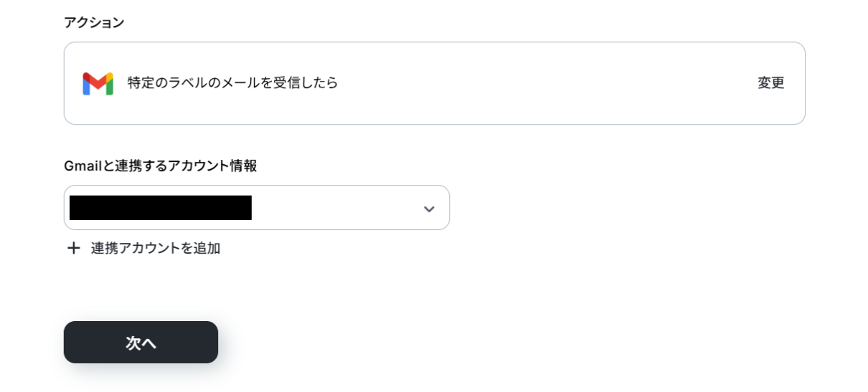This screenshot has height=392, width=868.
Task: Click the action card's bottom border area
Action: pos(434,123)
